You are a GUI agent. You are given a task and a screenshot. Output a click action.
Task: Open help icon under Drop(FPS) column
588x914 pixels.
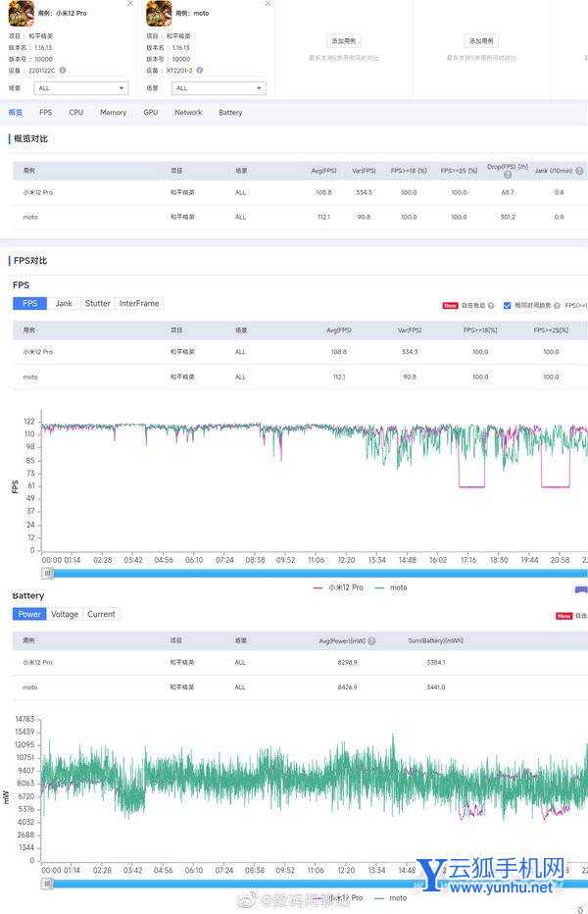508,175
